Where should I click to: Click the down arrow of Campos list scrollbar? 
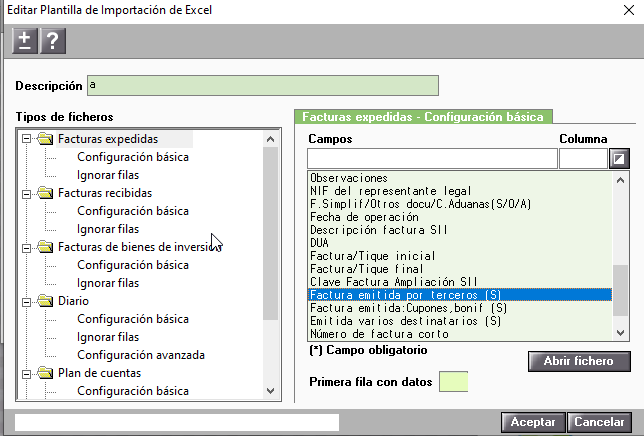pyautogui.click(x=621, y=333)
